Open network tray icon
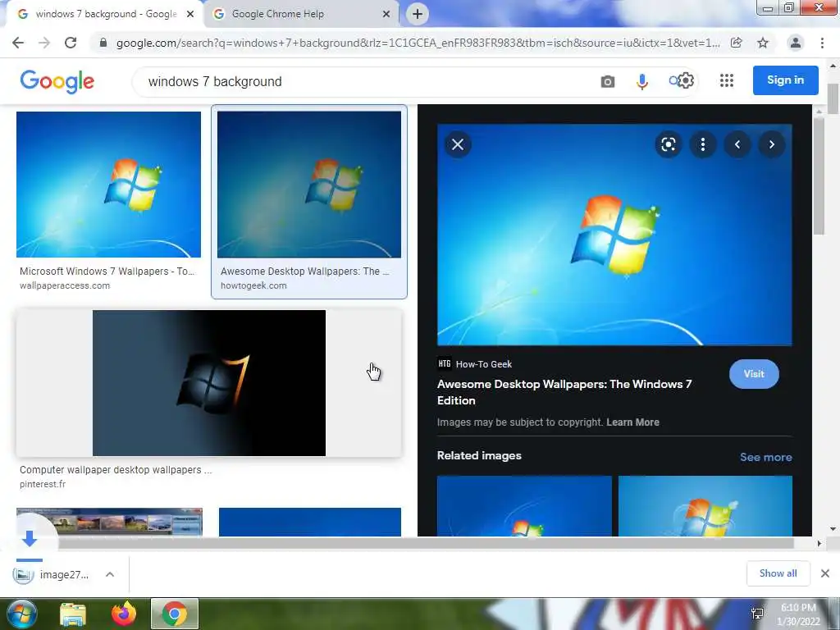 tap(757, 614)
